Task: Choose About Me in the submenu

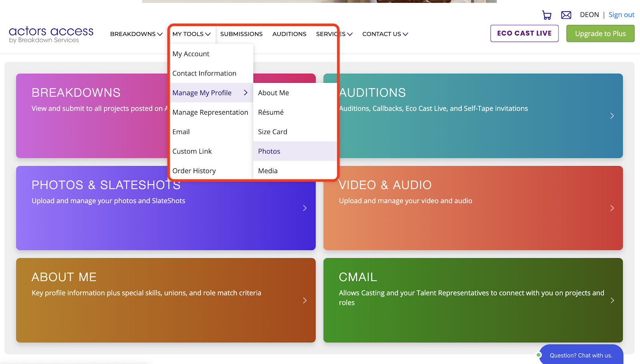Action: pos(295,93)
